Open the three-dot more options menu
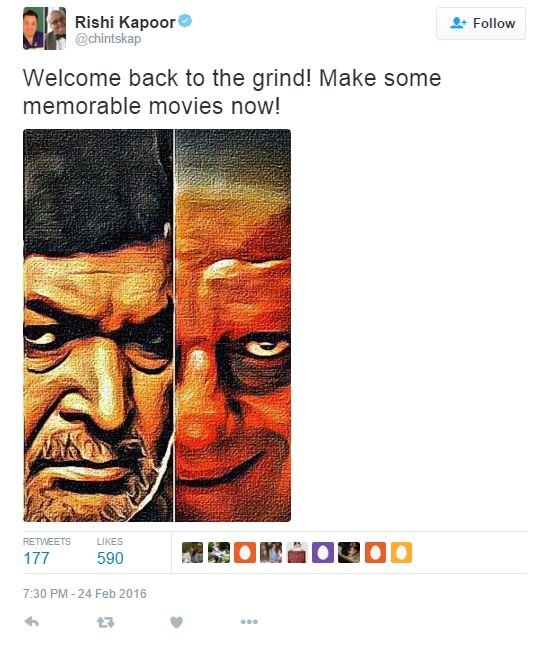557x651 pixels. click(249, 622)
